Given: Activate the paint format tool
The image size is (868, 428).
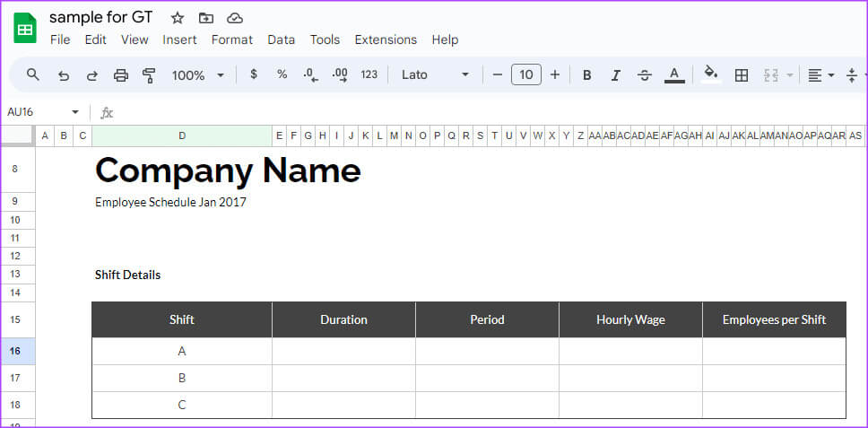Looking at the screenshot, I should [x=148, y=75].
